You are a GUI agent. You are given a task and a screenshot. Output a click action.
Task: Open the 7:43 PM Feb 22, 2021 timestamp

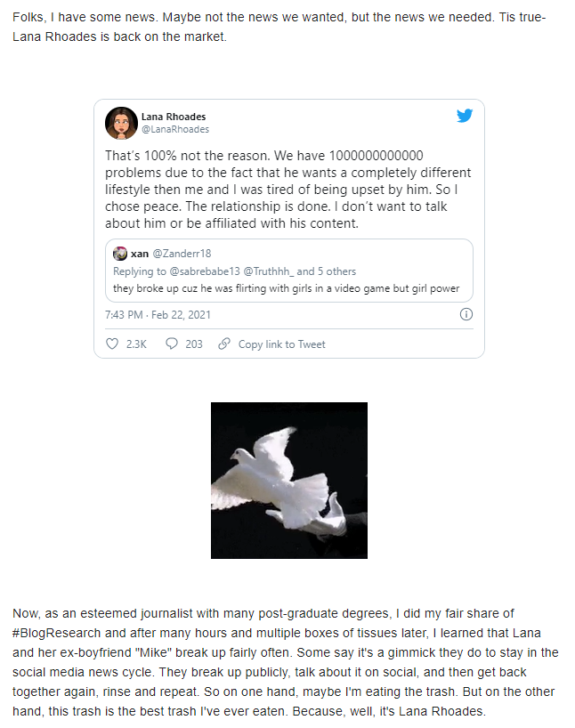(158, 315)
